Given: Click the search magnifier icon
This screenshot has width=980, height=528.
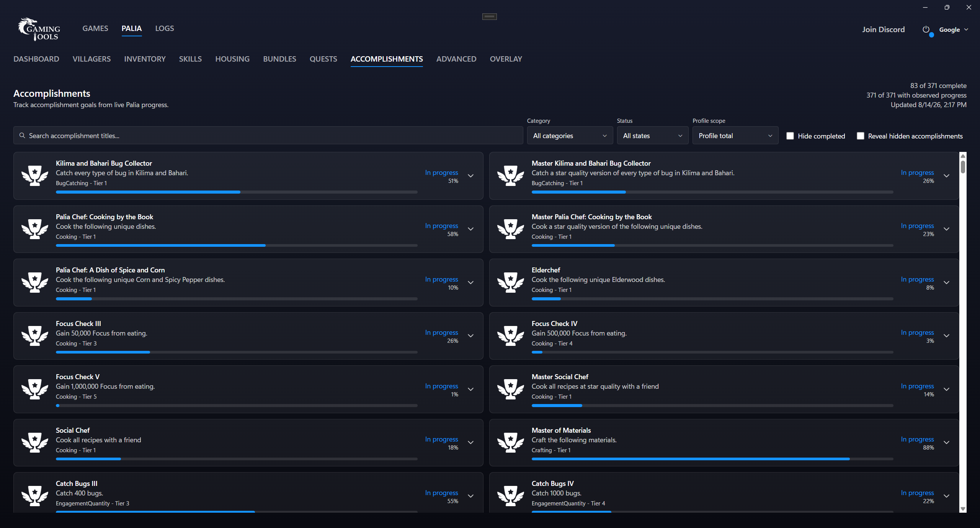Looking at the screenshot, I should pyautogui.click(x=22, y=135).
